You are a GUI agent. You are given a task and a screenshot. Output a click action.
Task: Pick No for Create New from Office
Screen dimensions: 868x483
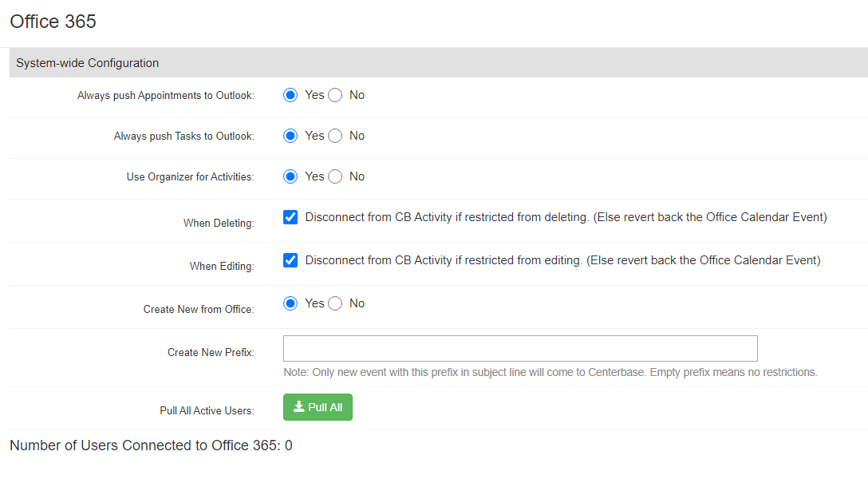(x=335, y=303)
